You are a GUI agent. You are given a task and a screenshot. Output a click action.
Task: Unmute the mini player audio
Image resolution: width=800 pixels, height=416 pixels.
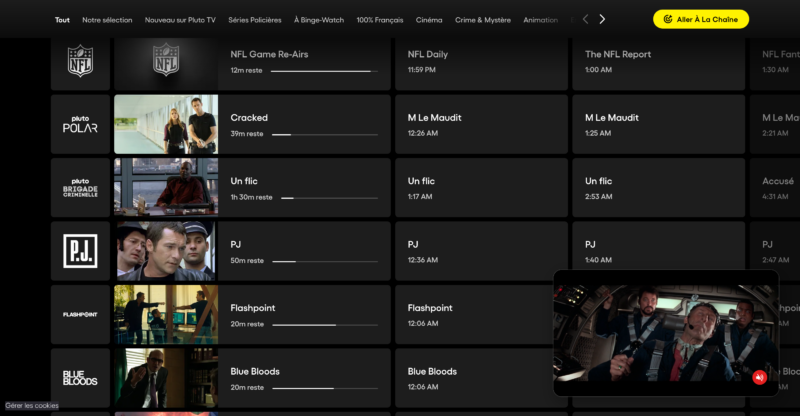pos(759,377)
